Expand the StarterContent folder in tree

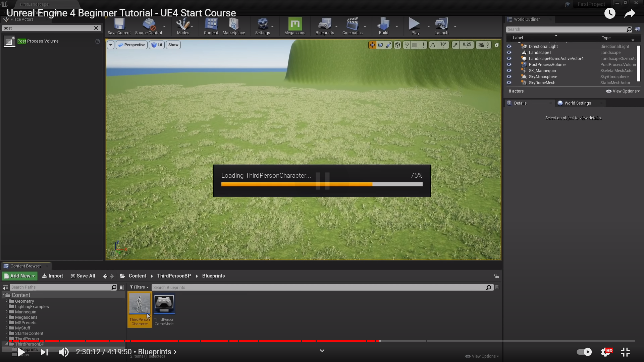click(x=6, y=333)
